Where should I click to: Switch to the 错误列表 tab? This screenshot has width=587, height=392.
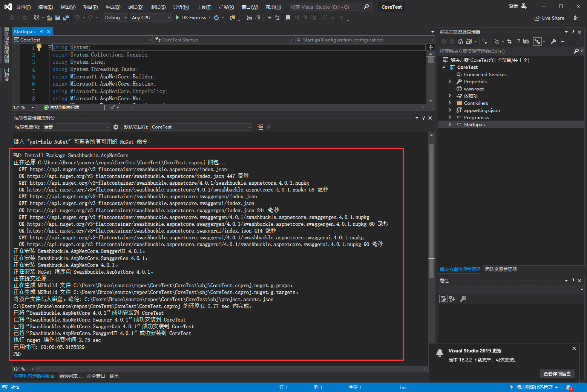(71, 376)
